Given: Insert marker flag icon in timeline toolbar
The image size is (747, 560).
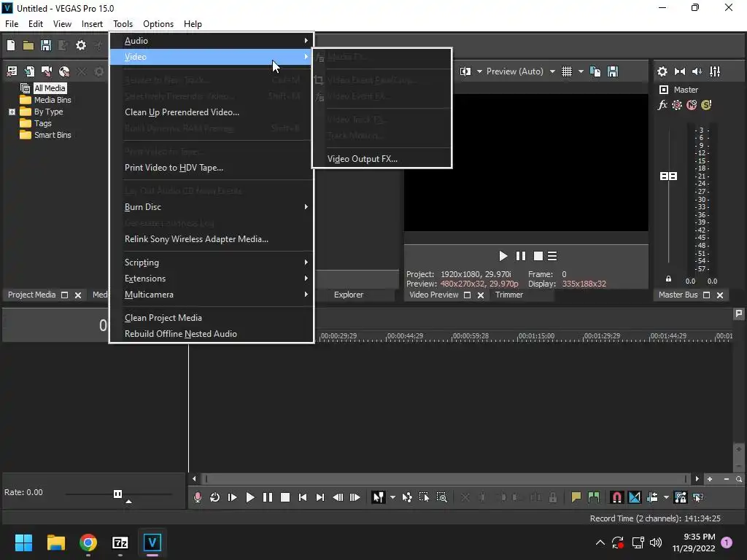Looking at the screenshot, I should pos(576,497).
